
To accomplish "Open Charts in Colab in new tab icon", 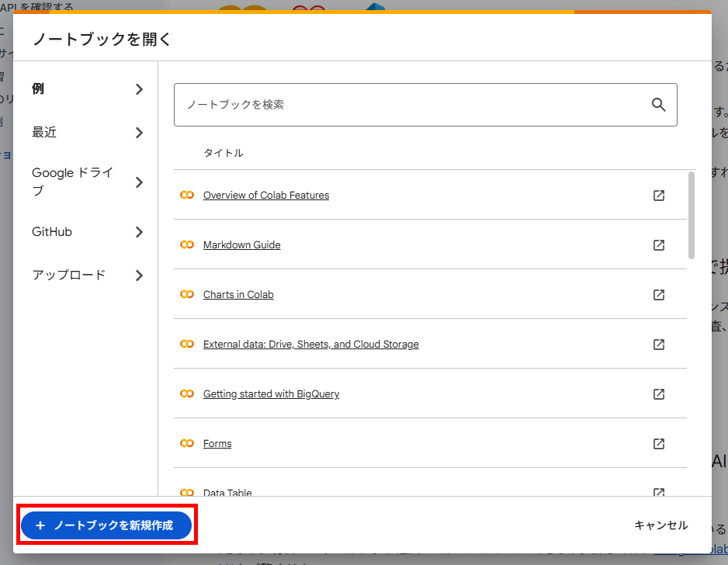I will point(659,295).
